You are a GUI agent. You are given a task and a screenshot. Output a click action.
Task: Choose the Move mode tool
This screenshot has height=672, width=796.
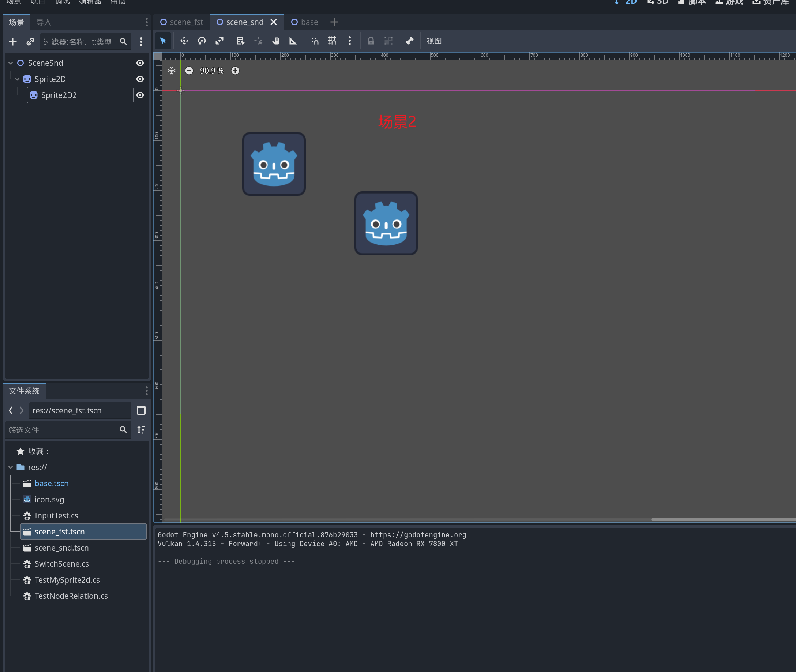tap(184, 41)
